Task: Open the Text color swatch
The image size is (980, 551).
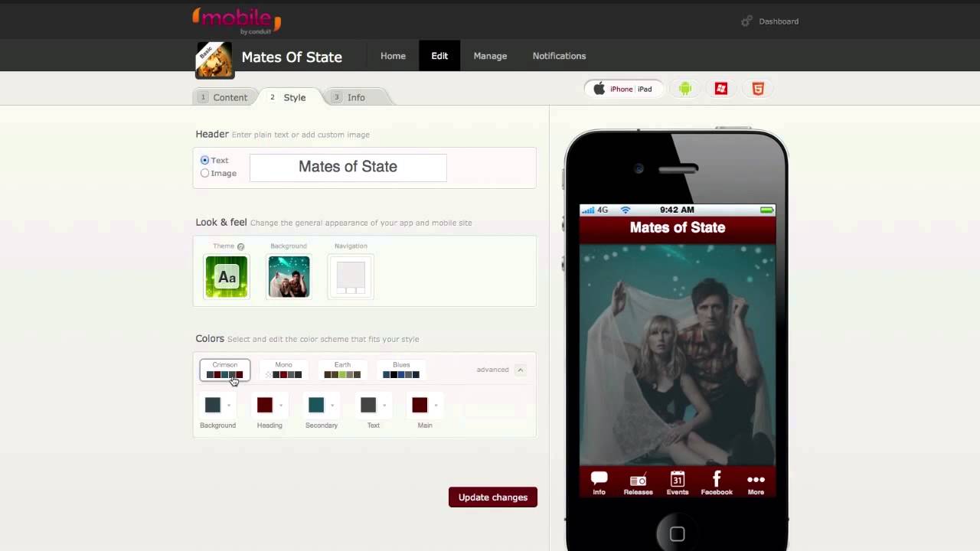Action: [x=368, y=405]
